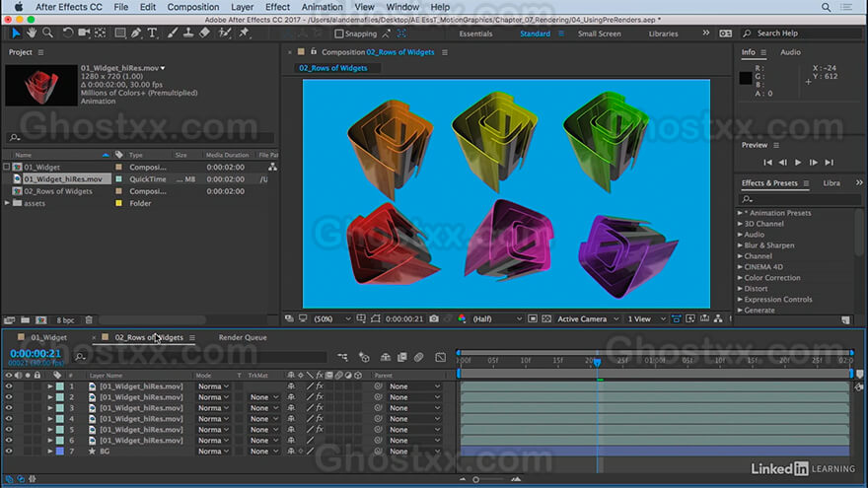Image resolution: width=868 pixels, height=488 pixels.
Task: Click the 01_Widget_hiRes.mov thumbnail in Project panel
Action: 41,85
